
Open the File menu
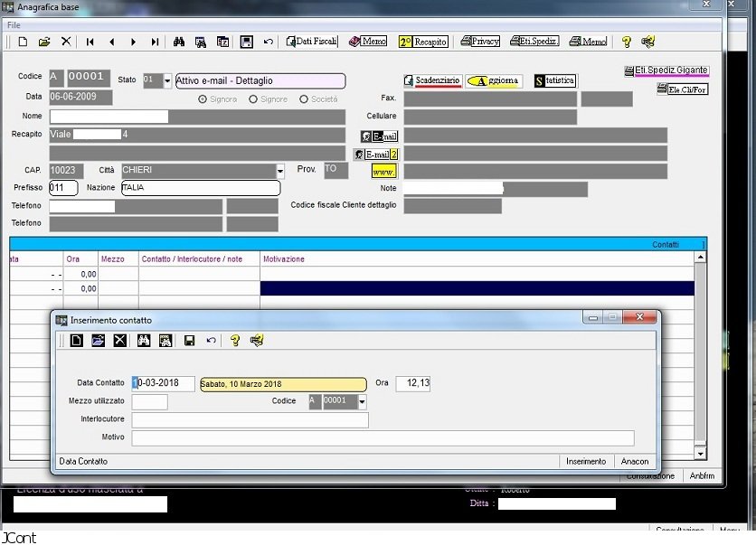14,25
